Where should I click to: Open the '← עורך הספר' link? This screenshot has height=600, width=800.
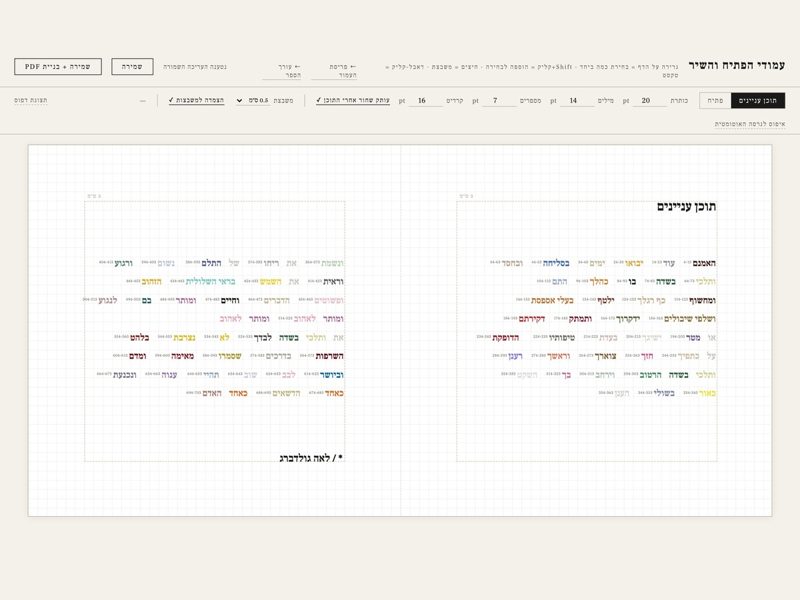pyautogui.click(x=282, y=70)
